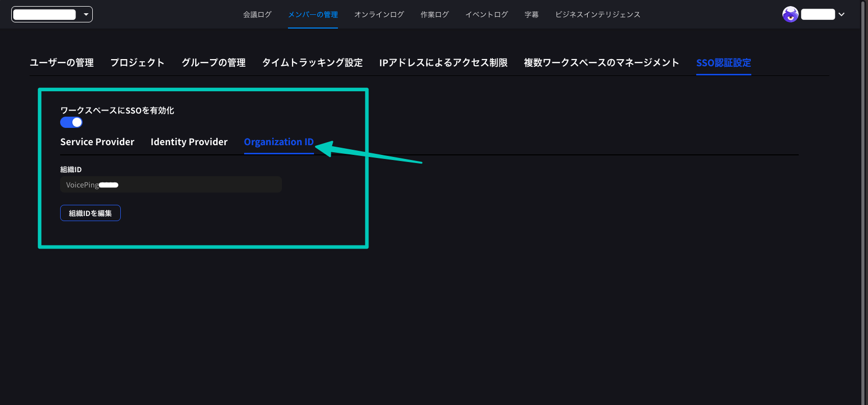Open the 字幕 menu item
This screenshot has height=405, width=868.
[x=532, y=14]
